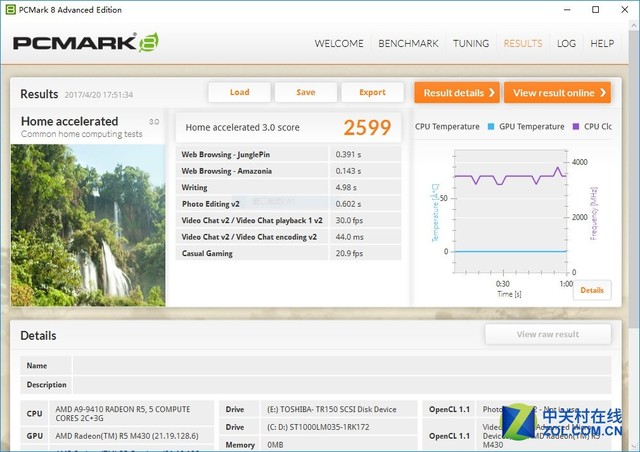Click the Save results button
The width and height of the screenshot is (640, 452).
(306, 92)
